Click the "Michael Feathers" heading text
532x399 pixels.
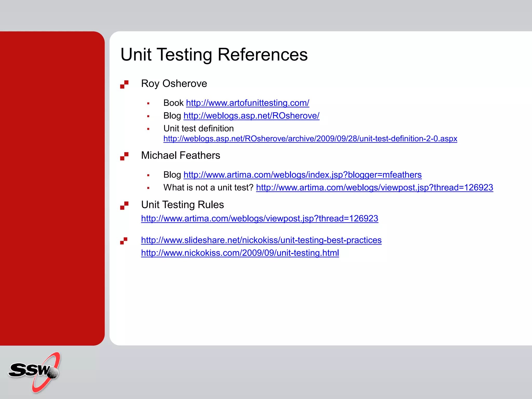[180, 155]
